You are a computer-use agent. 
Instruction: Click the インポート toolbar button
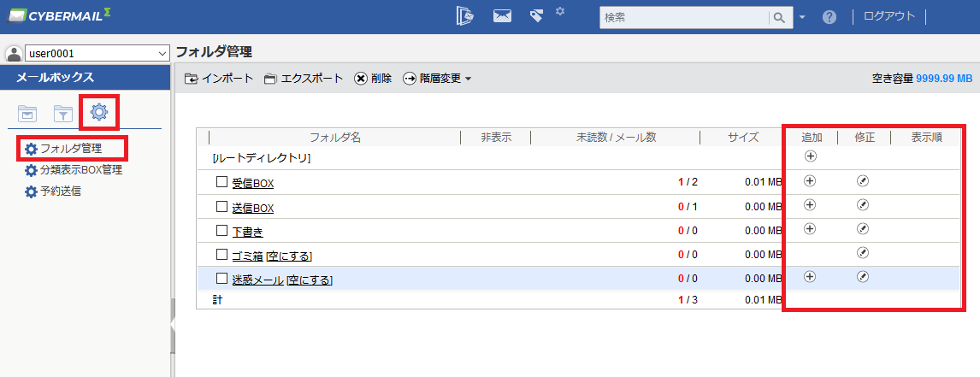point(219,79)
